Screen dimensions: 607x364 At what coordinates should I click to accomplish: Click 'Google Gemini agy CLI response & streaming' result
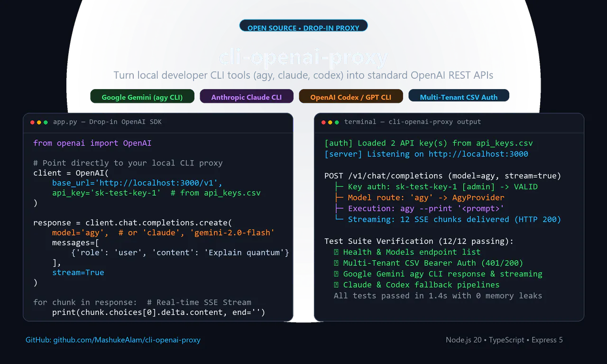438,274
